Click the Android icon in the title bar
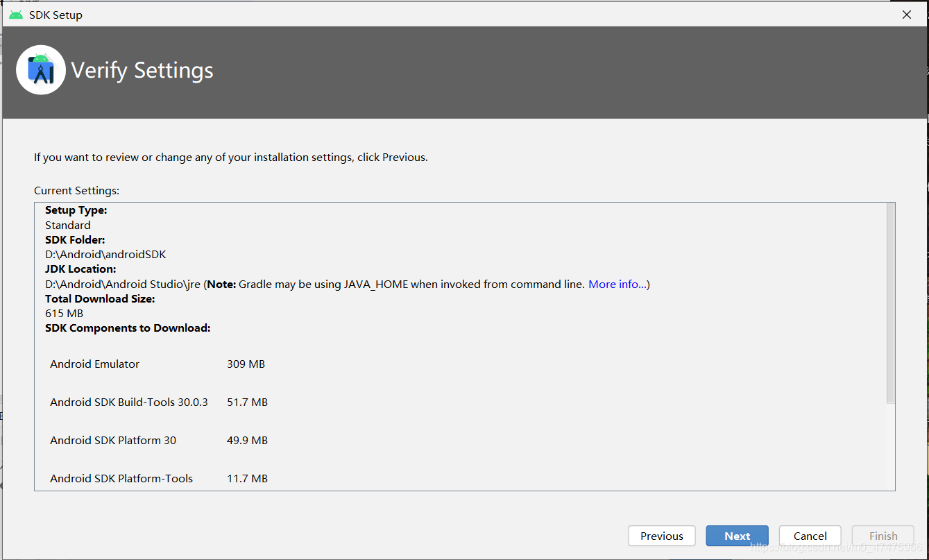 (x=16, y=15)
